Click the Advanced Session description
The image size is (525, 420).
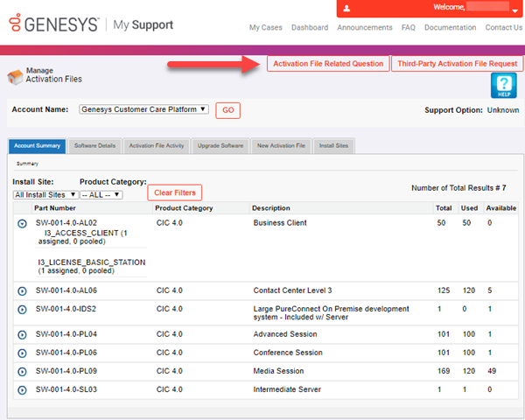285,334
